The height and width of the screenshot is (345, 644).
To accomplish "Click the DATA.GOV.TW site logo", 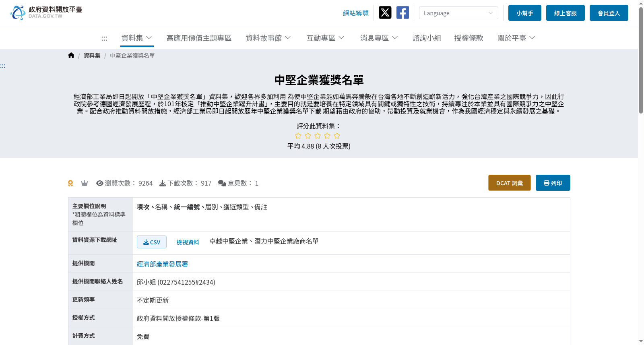I will (46, 12).
